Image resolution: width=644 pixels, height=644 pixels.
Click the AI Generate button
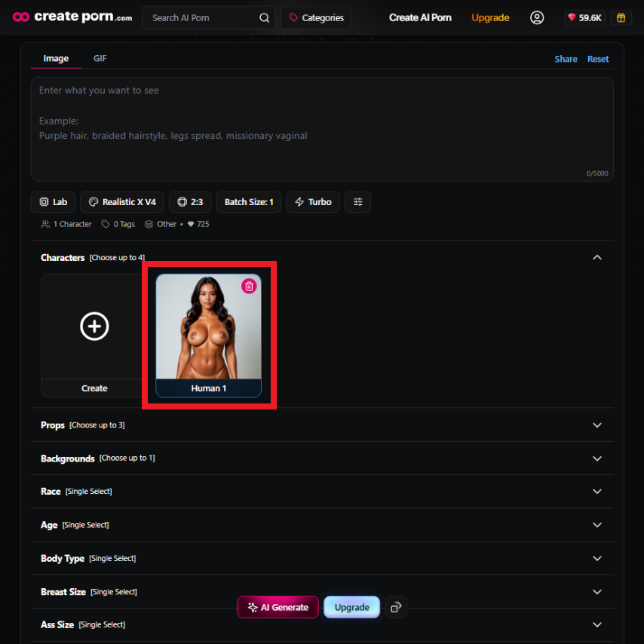tap(278, 607)
